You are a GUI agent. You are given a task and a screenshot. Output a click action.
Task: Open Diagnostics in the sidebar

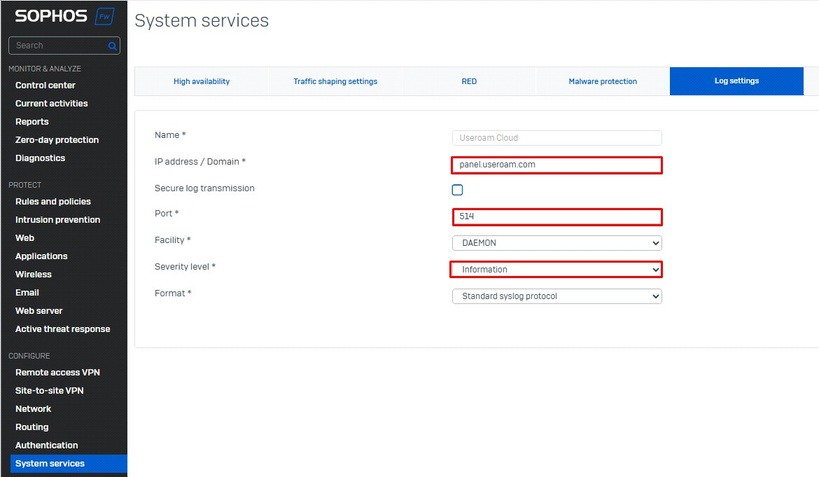click(40, 158)
